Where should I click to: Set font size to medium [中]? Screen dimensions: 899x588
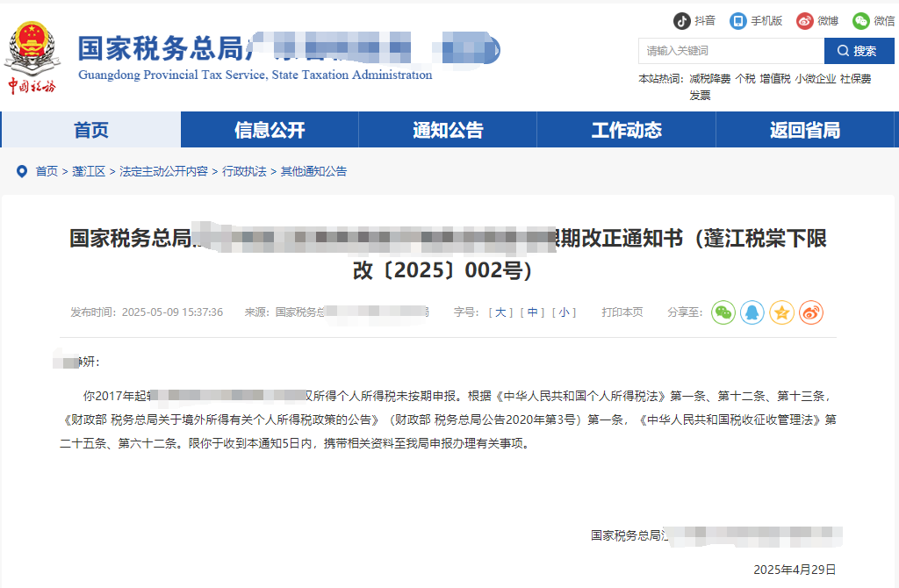coord(533,312)
